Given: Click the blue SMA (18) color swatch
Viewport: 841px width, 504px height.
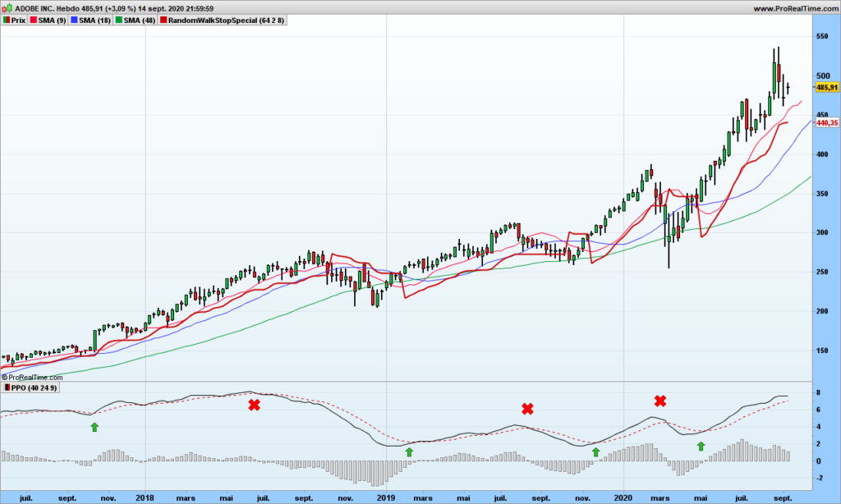Looking at the screenshot, I should coord(75,21).
